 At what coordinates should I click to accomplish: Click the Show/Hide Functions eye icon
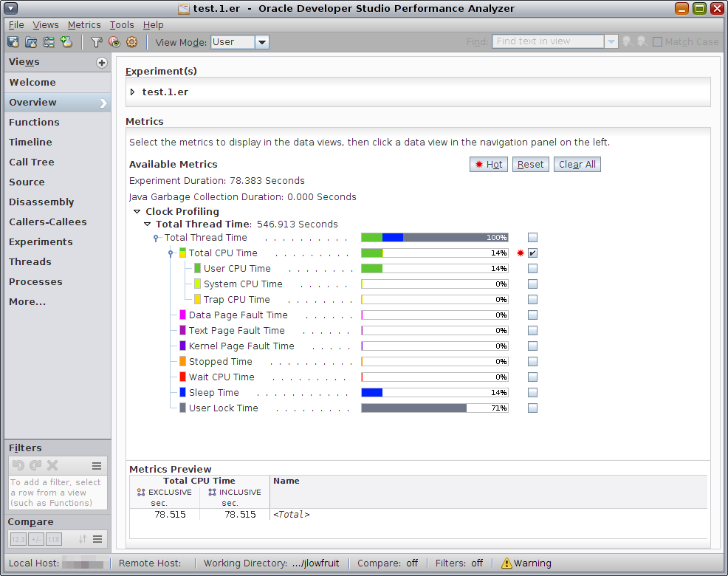coord(114,42)
